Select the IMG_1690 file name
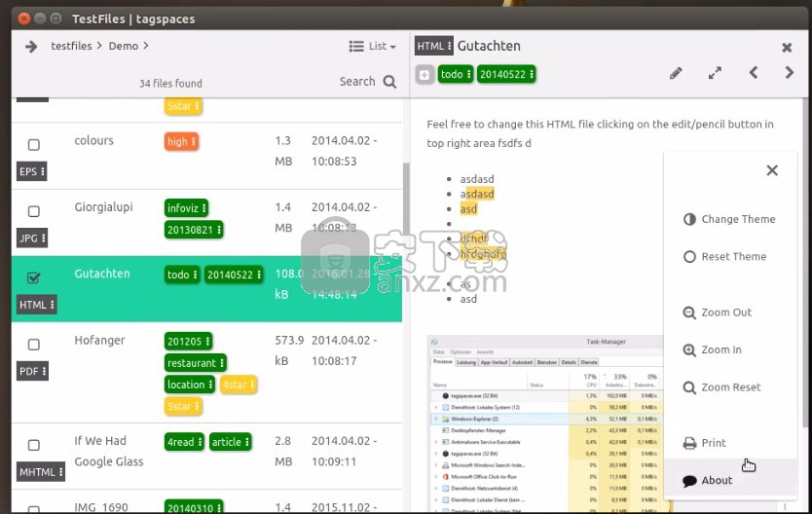The image size is (812, 514). pyautogui.click(x=101, y=507)
